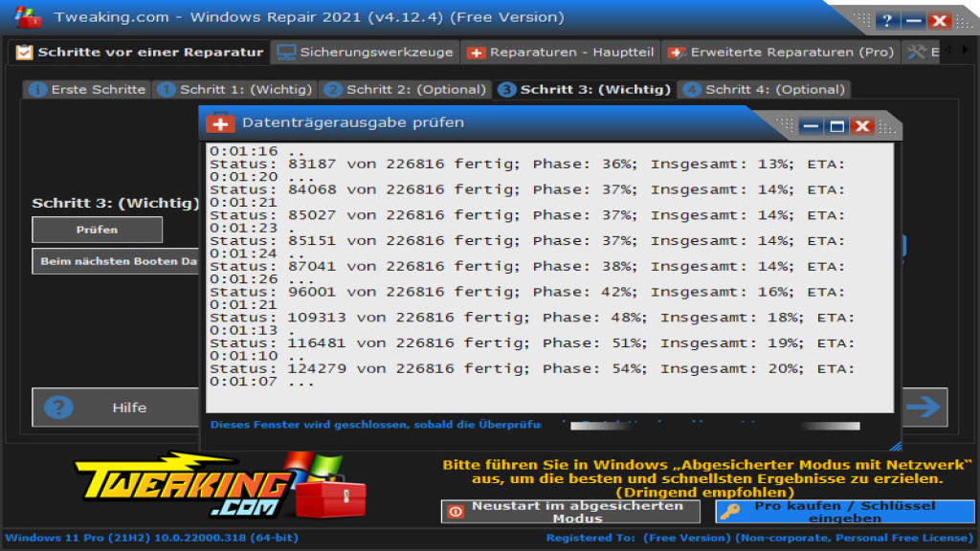The width and height of the screenshot is (980, 551).
Task: Go to Schritt 1: (Wichtig) tab
Action: pyautogui.click(x=235, y=89)
